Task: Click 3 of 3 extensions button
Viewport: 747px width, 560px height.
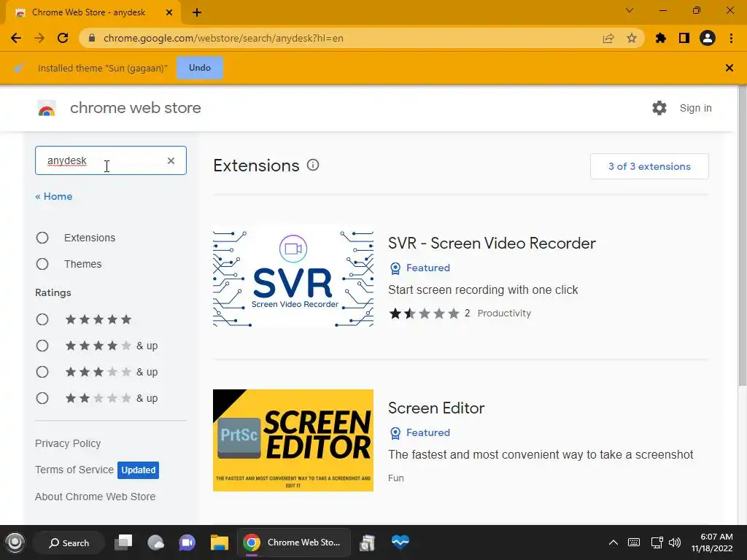Action: coord(649,166)
